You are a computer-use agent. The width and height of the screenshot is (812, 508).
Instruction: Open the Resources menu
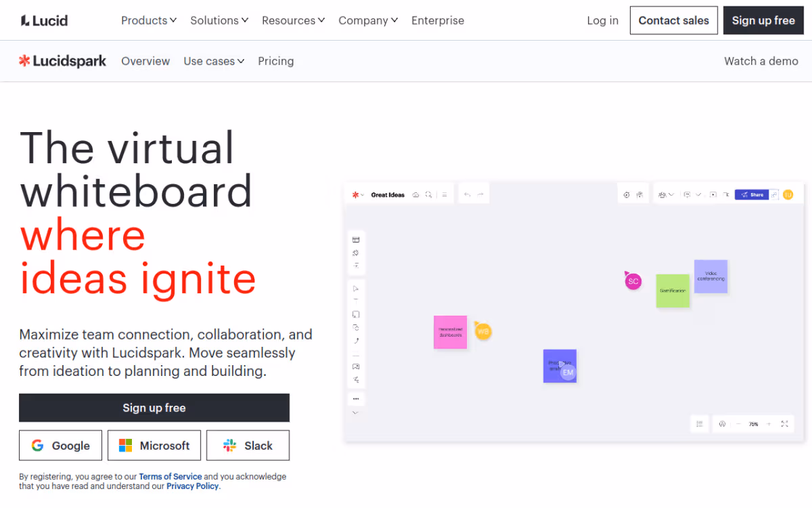click(293, 20)
